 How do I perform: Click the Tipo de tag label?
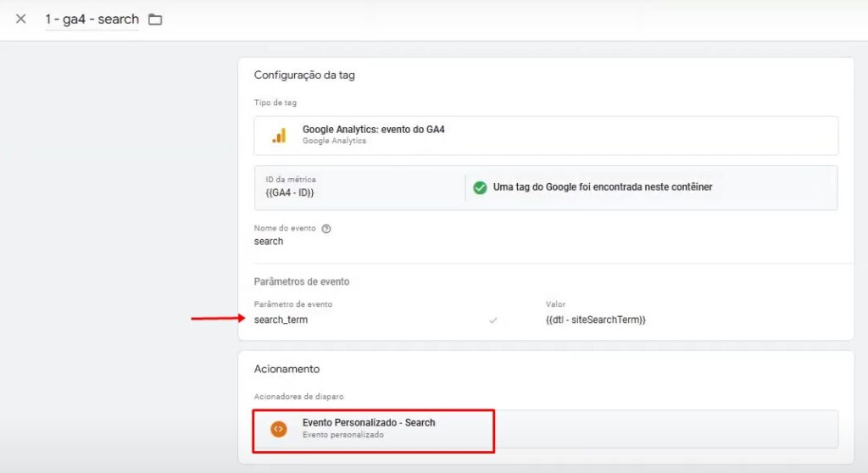[x=275, y=103]
